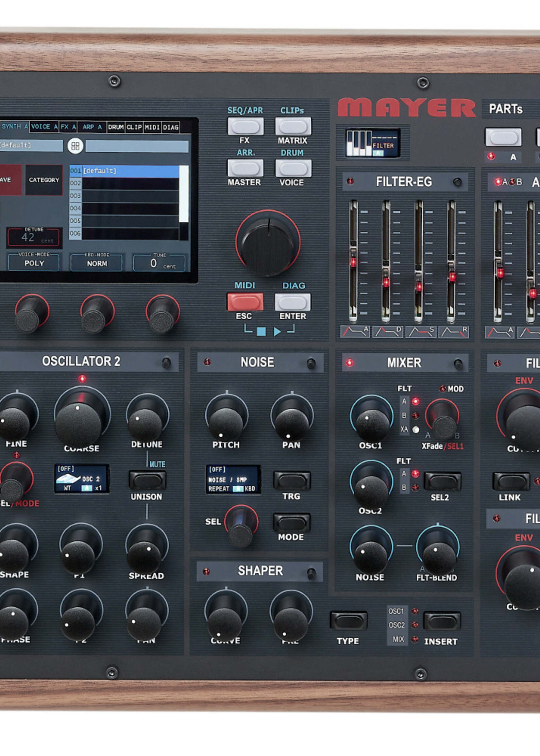Screen dimensions: 540x756
Task: Push the noise MODE button
Action: pos(292,523)
